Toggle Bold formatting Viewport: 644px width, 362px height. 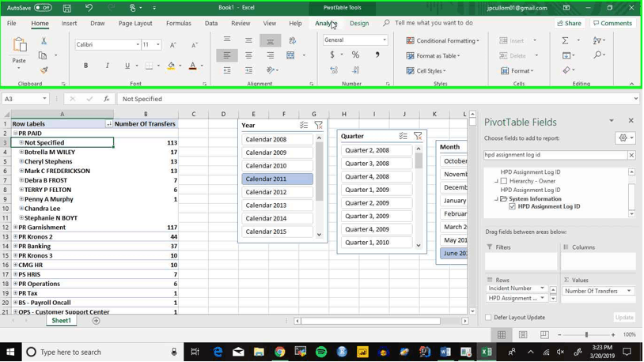tap(85, 66)
